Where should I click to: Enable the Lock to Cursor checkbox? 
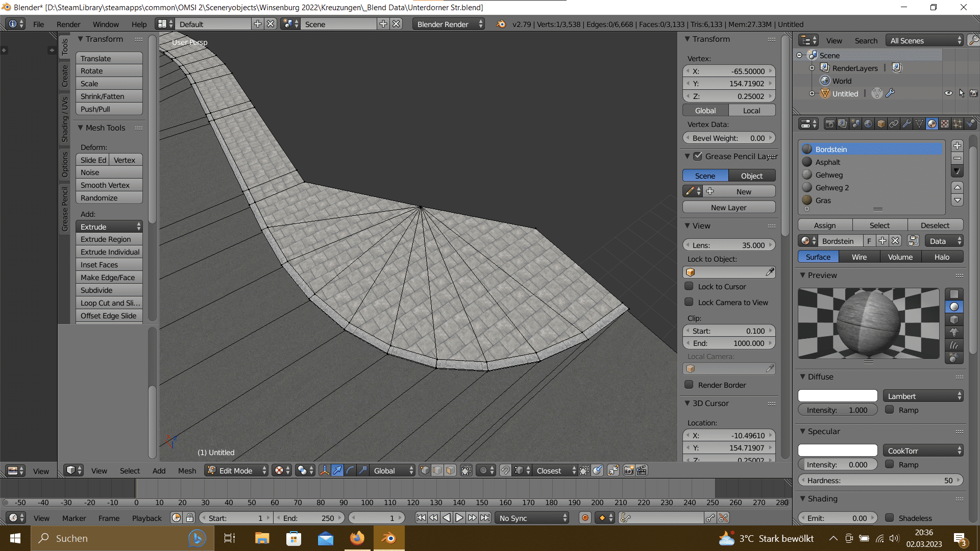[689, 287]
